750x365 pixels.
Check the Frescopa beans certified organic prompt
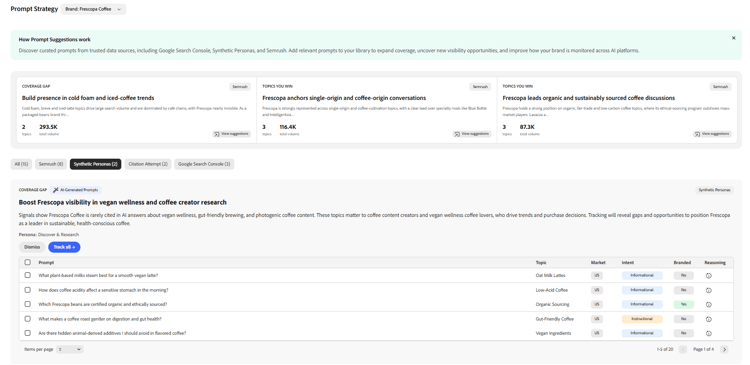(28, 304)
